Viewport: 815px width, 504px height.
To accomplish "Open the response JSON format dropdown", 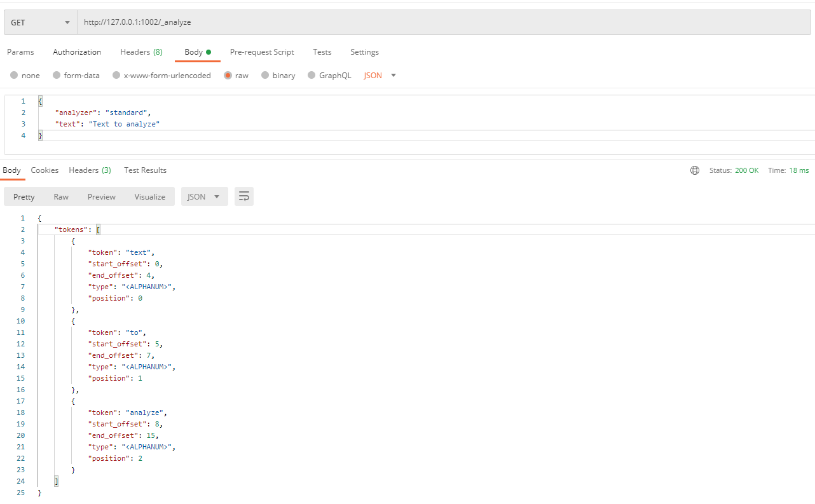I will (x=204, y=197).
